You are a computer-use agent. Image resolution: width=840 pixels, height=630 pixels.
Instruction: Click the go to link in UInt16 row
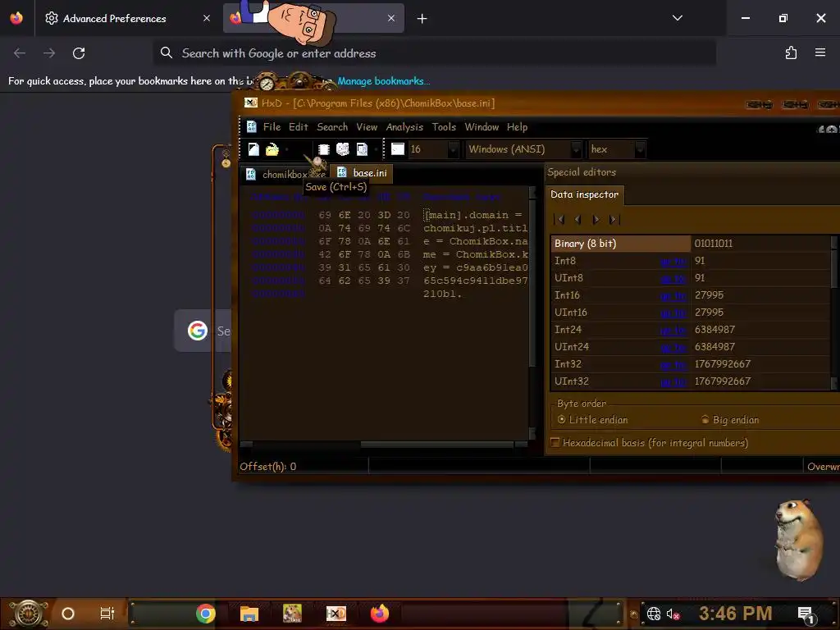[673, 313]
